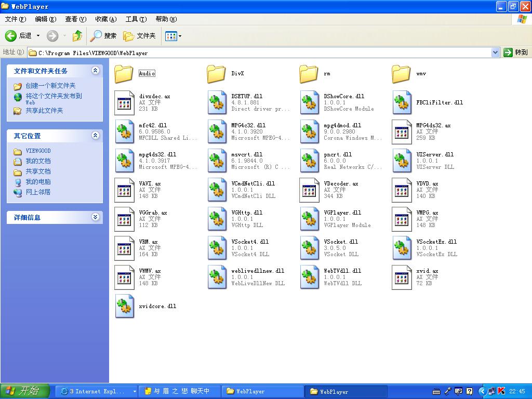The width and height of the screenshot is (532, 399).
Task: Switch to the 与眉之恋 聊天中 taskbar window
Action: coord(180,391)
